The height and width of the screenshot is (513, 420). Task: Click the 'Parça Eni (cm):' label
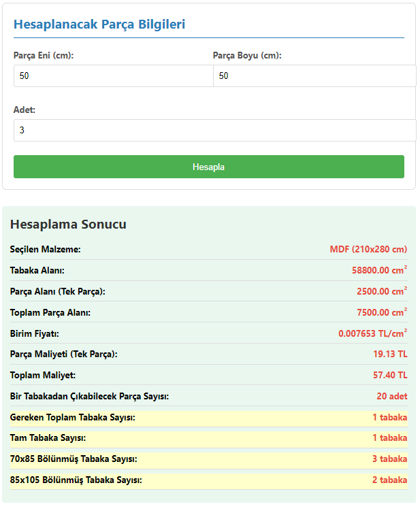44,56
